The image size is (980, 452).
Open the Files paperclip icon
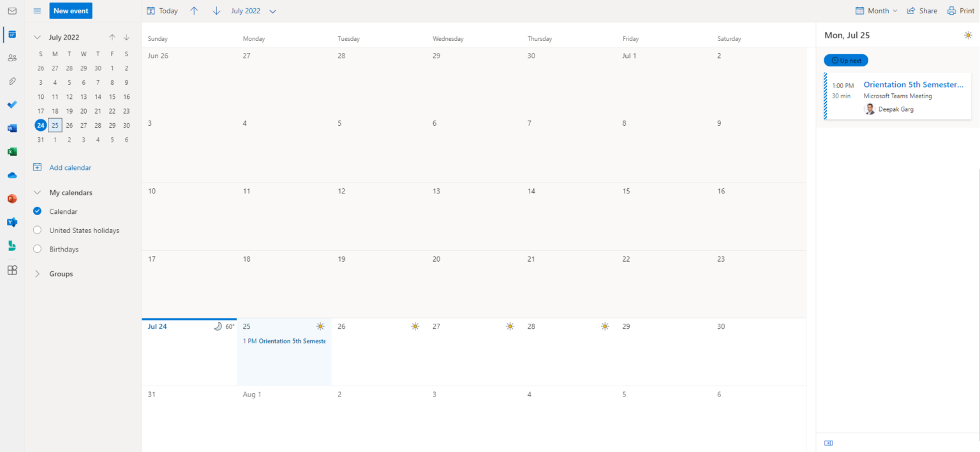point(12,82)
